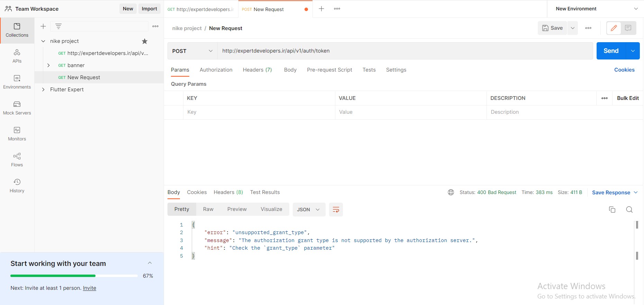
Task: Open the comments icon
Action: (x=628, y=28)
